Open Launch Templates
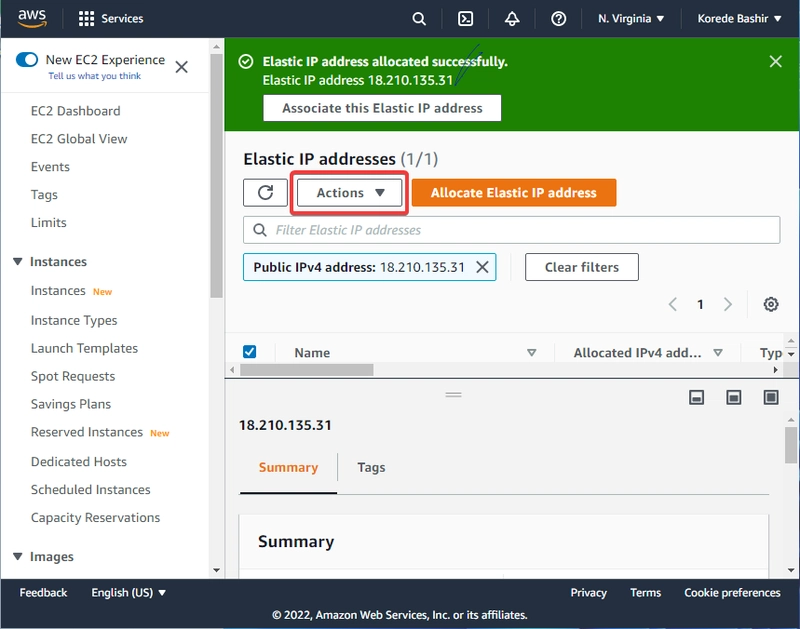The width and height of the screenshot is (800, 629). (x=84, y=348)
